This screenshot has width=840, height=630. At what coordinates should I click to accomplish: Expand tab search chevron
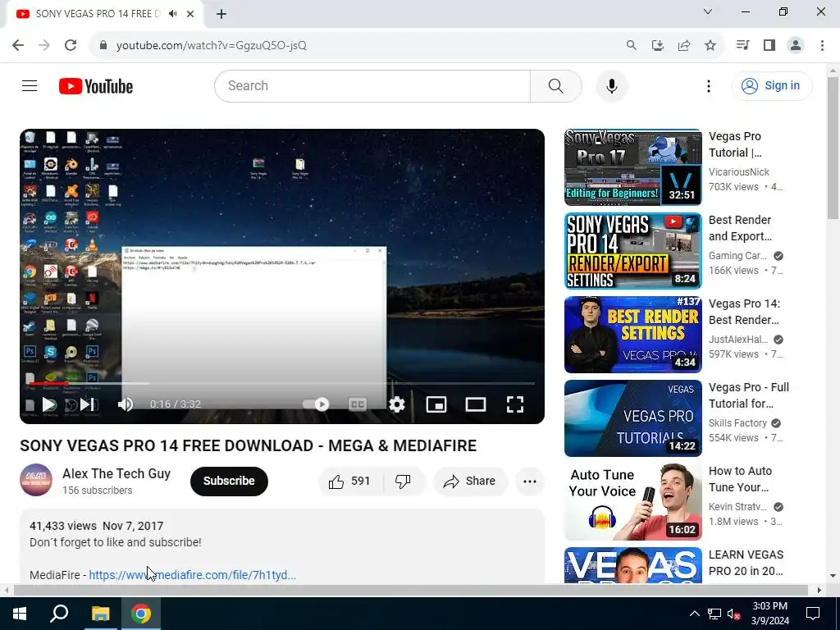tap(708, 11)
